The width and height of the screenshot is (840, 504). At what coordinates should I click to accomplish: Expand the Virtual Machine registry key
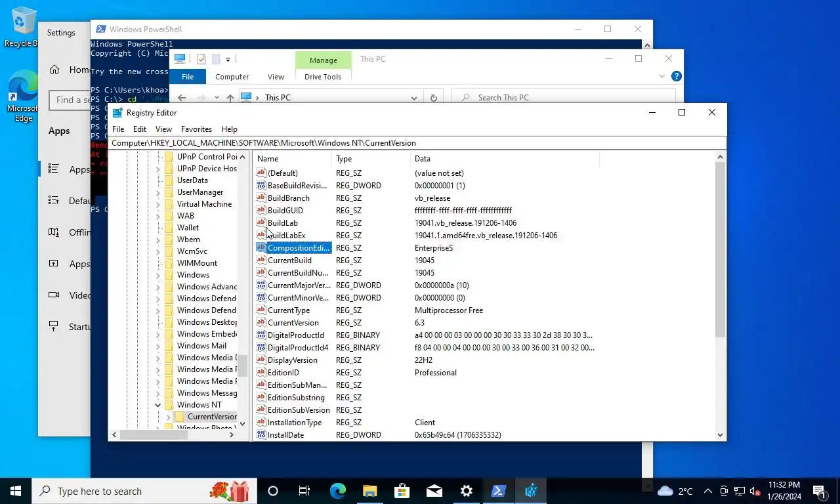point(157,204)
